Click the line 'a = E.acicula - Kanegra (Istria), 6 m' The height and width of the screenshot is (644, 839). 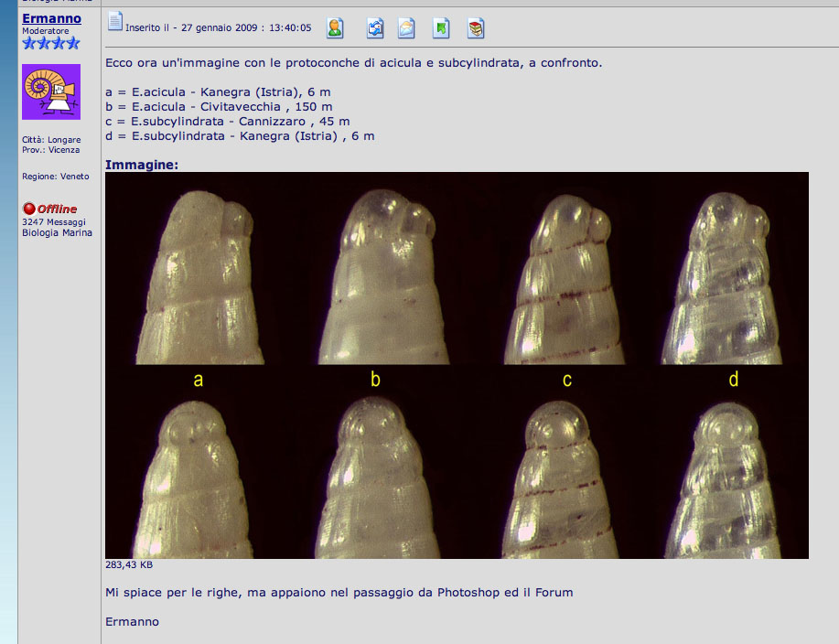(x=218, y=92)
